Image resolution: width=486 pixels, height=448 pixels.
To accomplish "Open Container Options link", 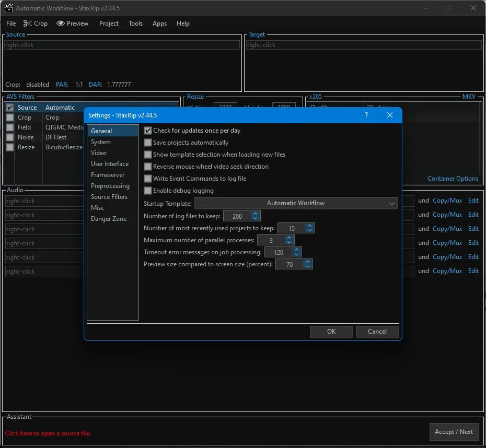I will (453, 179).
